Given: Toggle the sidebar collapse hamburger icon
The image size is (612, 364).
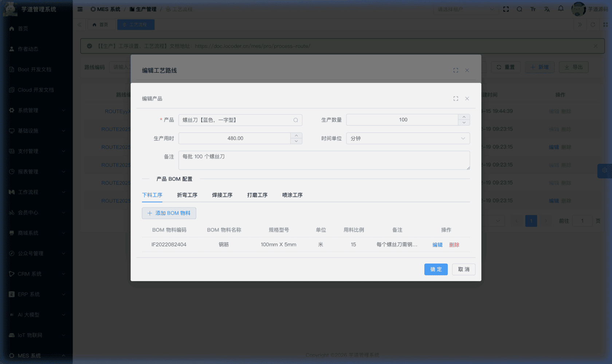Looking at the screenshot, I should (x=80, y=9).
